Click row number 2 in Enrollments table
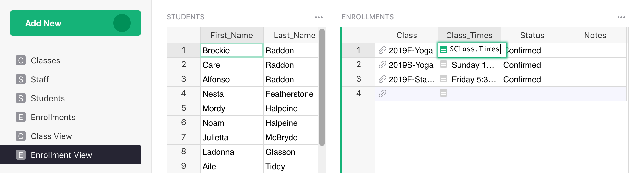This screenshot has height=173, width=644. coord(358,65)
